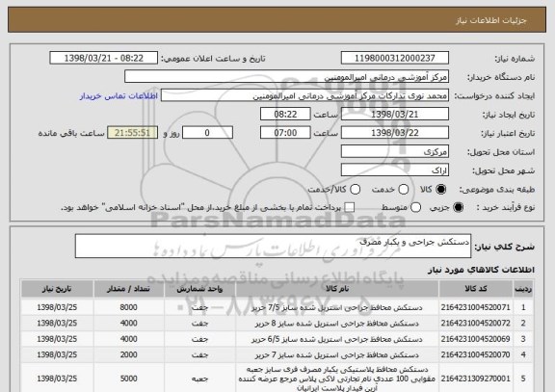This screenshot has height=392, width=555.
Task: Click the تعداد / مقدار column header
Action: 129,289
